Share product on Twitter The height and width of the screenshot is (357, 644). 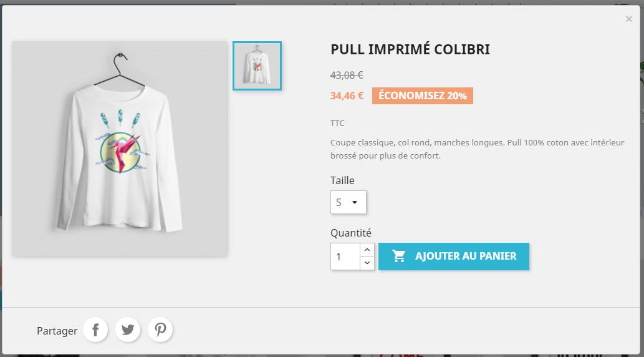tap(128, 330)
